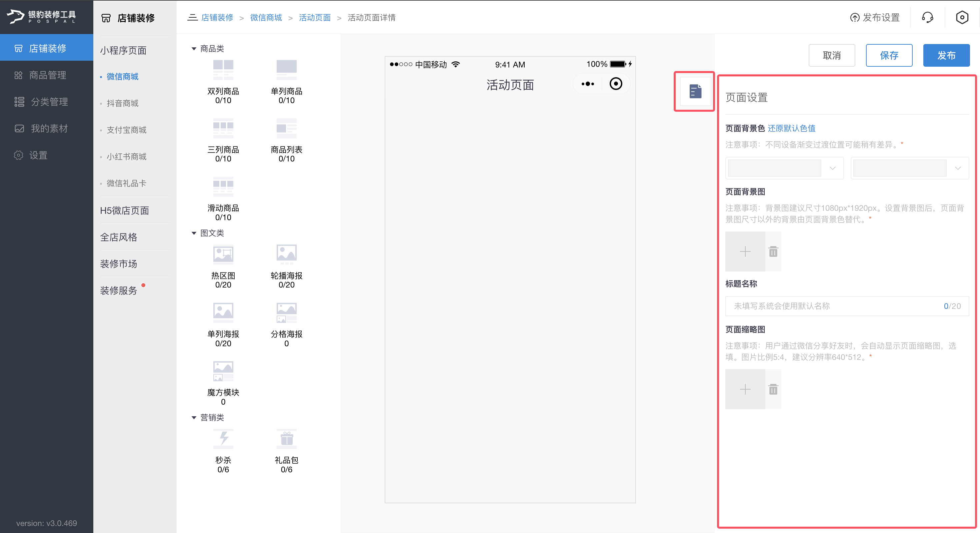The width and height of the screenshot is (980, 533).
Task: Select 微信商城 submenu item
Action: (123, 76)
